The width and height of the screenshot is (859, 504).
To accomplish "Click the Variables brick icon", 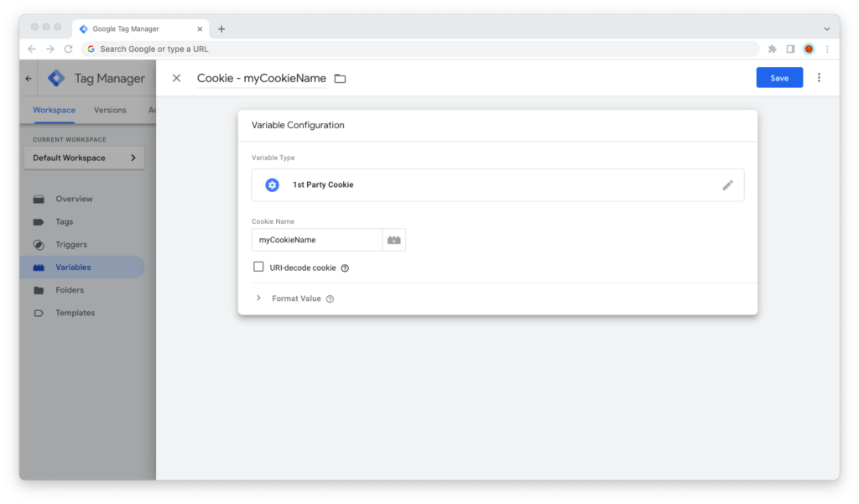I will 39,268.
